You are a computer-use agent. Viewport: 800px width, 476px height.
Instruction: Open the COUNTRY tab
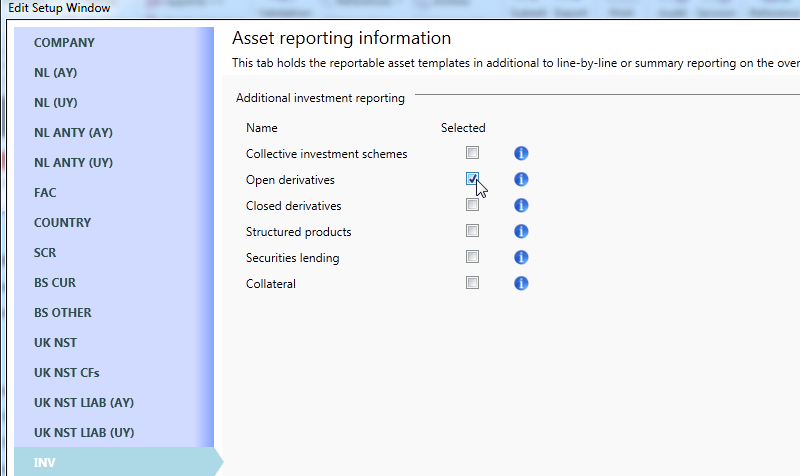click(x=114, y=223)
